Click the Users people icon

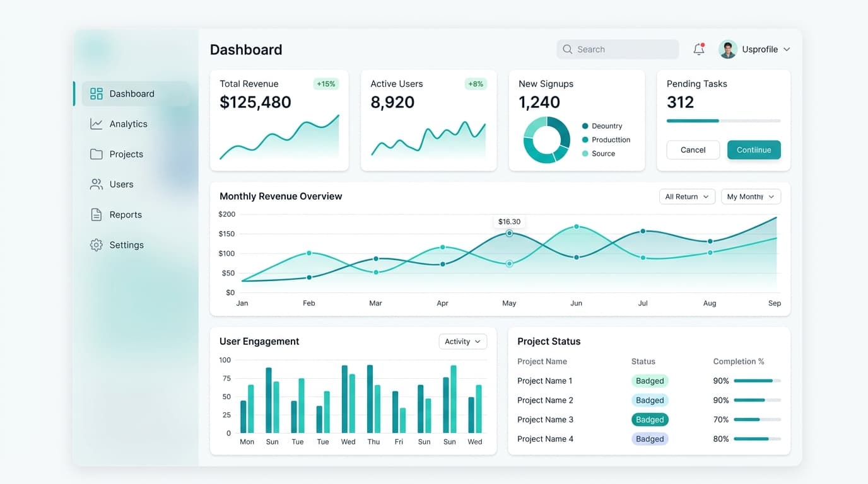[x=97, y=185]
